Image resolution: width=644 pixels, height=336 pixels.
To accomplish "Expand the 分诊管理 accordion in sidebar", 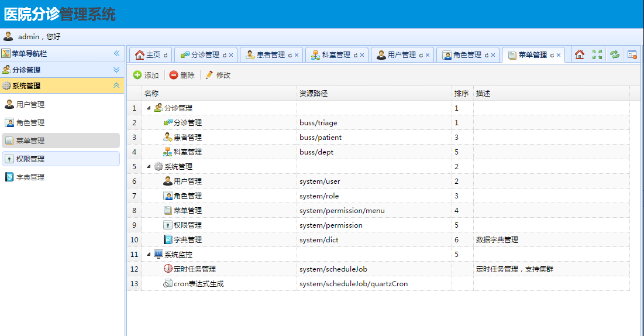I will click(116, 70).
